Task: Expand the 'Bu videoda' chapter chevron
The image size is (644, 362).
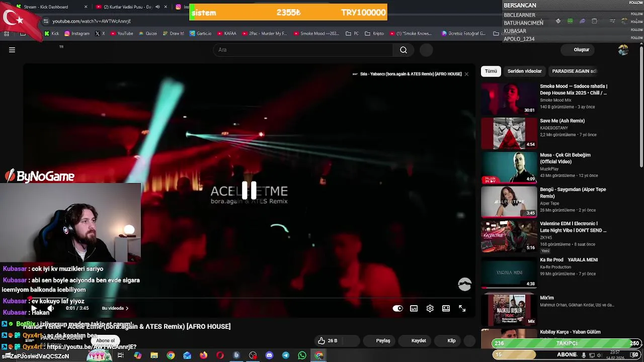Action: click(127, 309)
